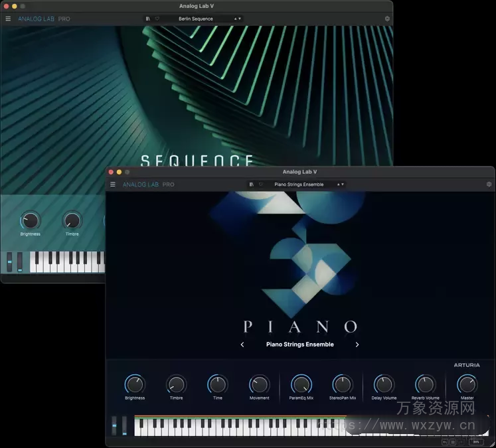Click back window title bar text Analog Lab V
496x448 pixels.
coord(197,6)
